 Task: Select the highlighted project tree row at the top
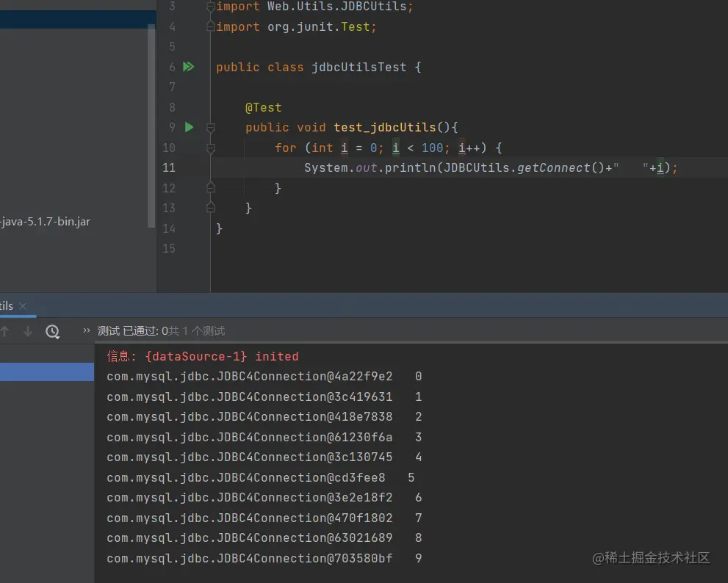coord(78,20)
